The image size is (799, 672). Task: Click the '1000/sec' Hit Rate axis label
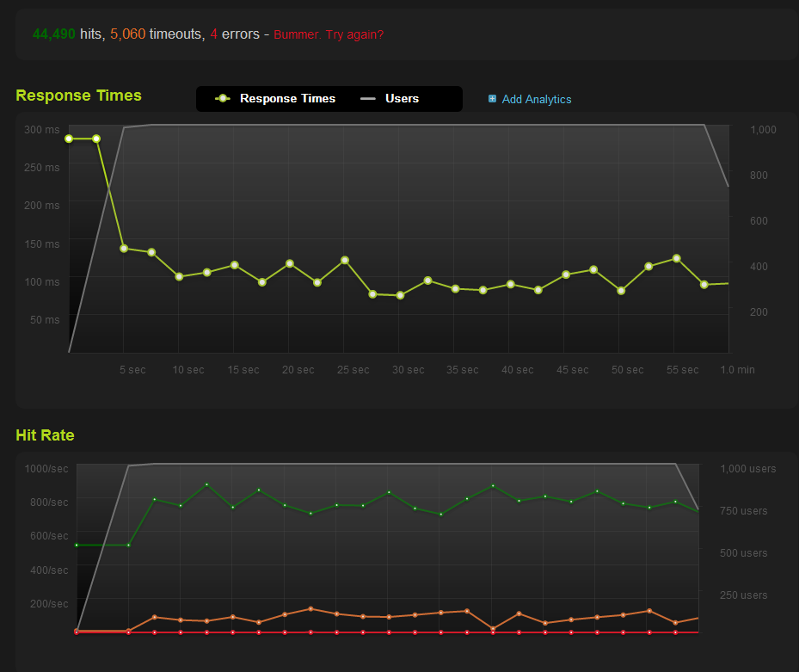46,469
